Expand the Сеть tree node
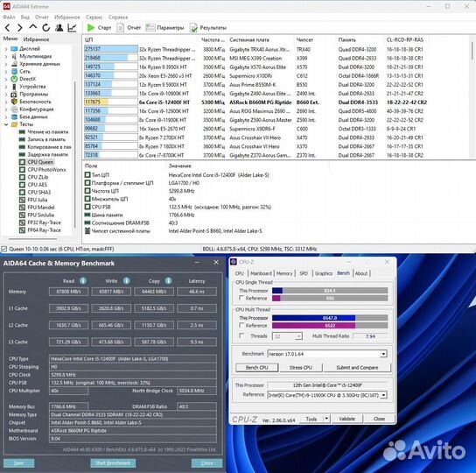476x473 pixels. pos(6,72)
